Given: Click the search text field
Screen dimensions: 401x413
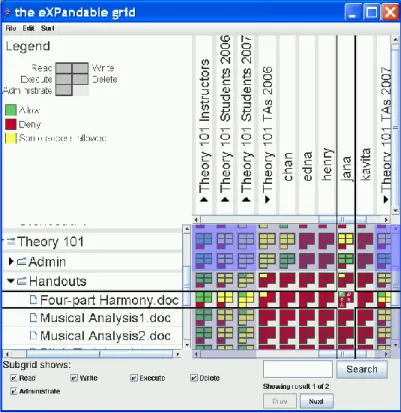Looking at the screenshot, I should [298, 369].
